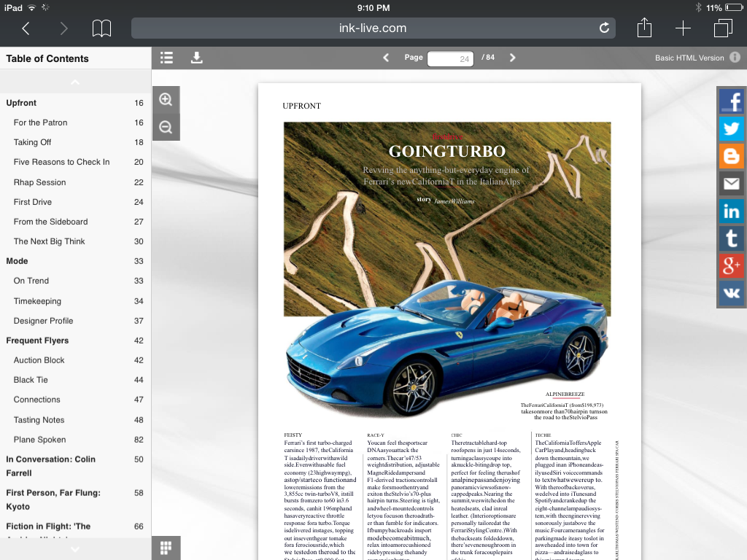Screen dimensions: 747x560
Task: Share the page to Facebook
Action: 731,101
